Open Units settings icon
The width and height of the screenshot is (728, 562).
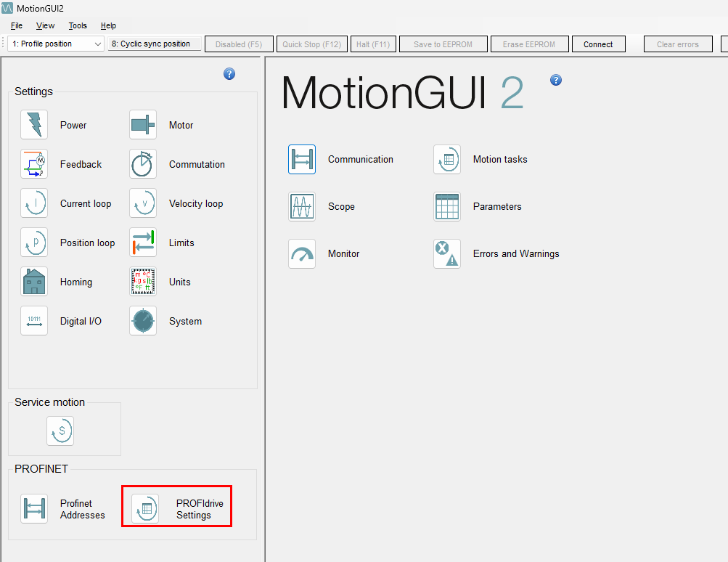[x=143, y=282]
